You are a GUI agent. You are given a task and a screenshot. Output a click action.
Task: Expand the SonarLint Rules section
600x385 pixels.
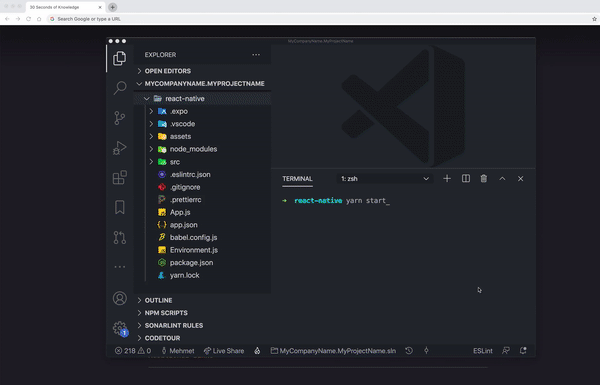pyautogui.click(x=202, y=326)
